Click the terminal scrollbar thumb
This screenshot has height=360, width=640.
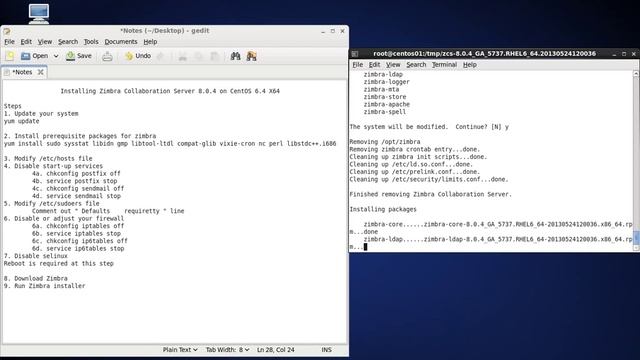(x=636, y=237)
